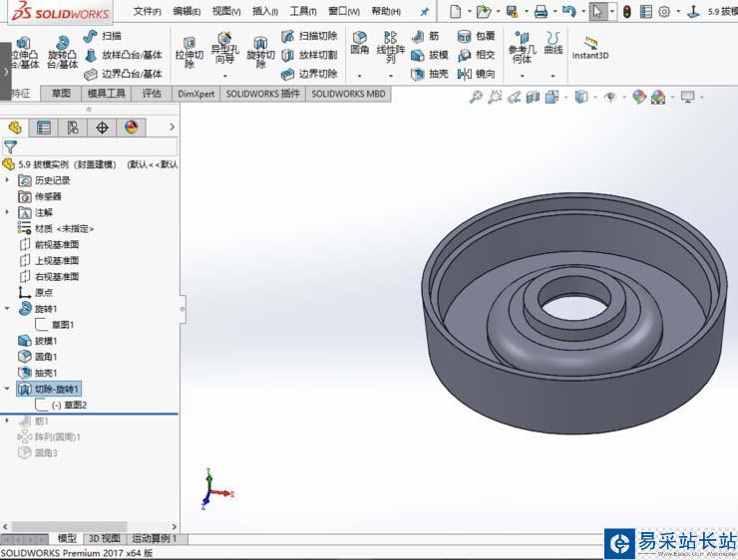Click Zoom to Fit in view toolbar

[x=476, y=98]
